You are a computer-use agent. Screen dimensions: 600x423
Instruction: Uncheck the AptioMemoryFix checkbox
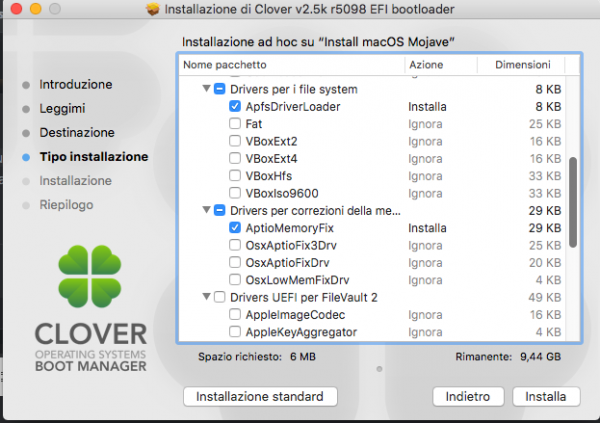coord(235,228)
